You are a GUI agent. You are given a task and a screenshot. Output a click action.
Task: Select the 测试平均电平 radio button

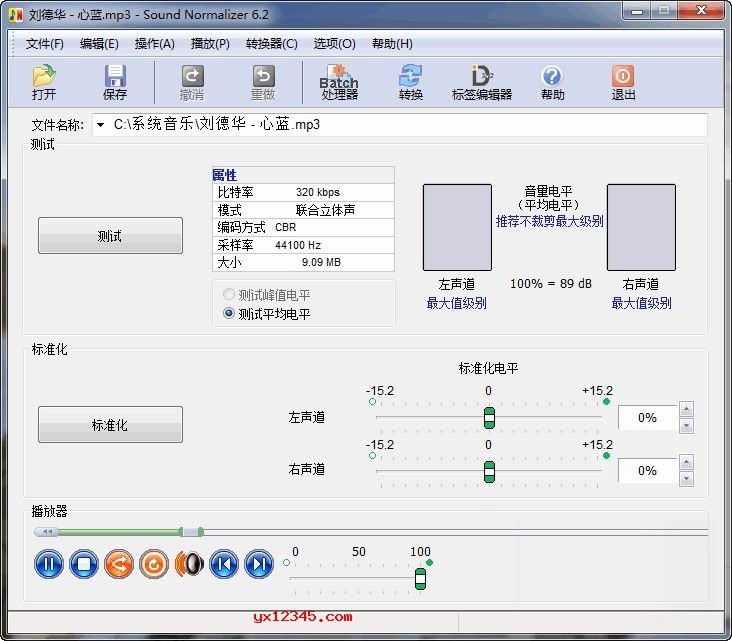point(229,313)
